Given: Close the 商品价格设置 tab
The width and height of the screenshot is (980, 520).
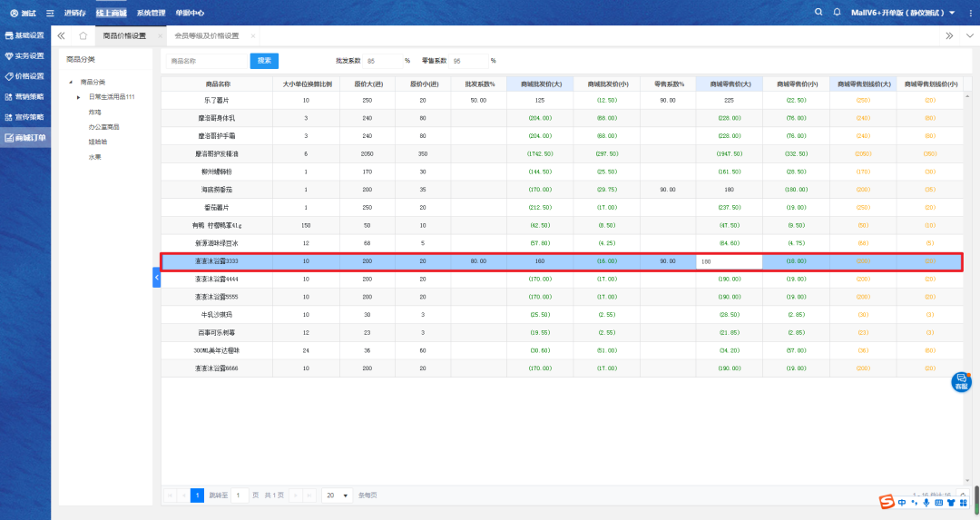Looking at the screenshot, I should coord(160,35).
